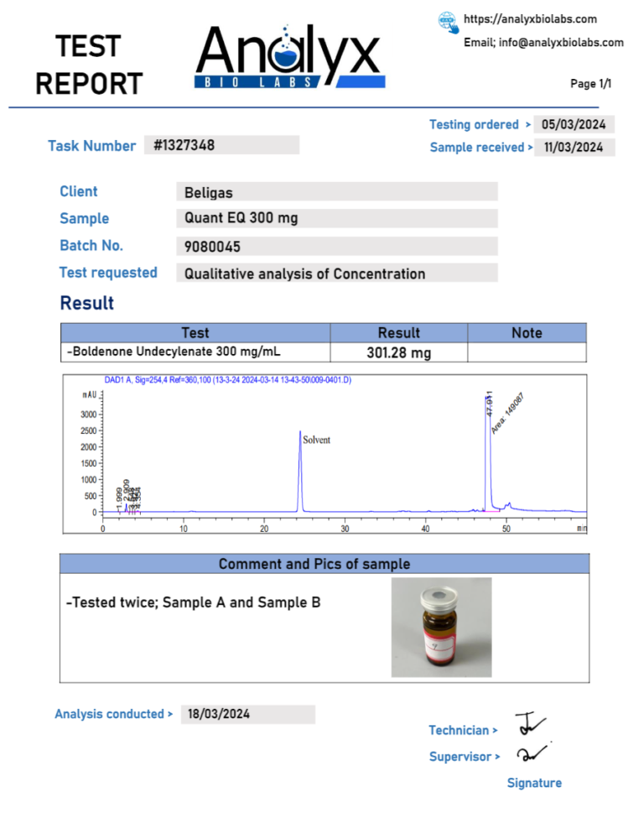Click the globe website icon
Image resolution: width=644 pixels, height=834 pixels.
coord(449,23)
